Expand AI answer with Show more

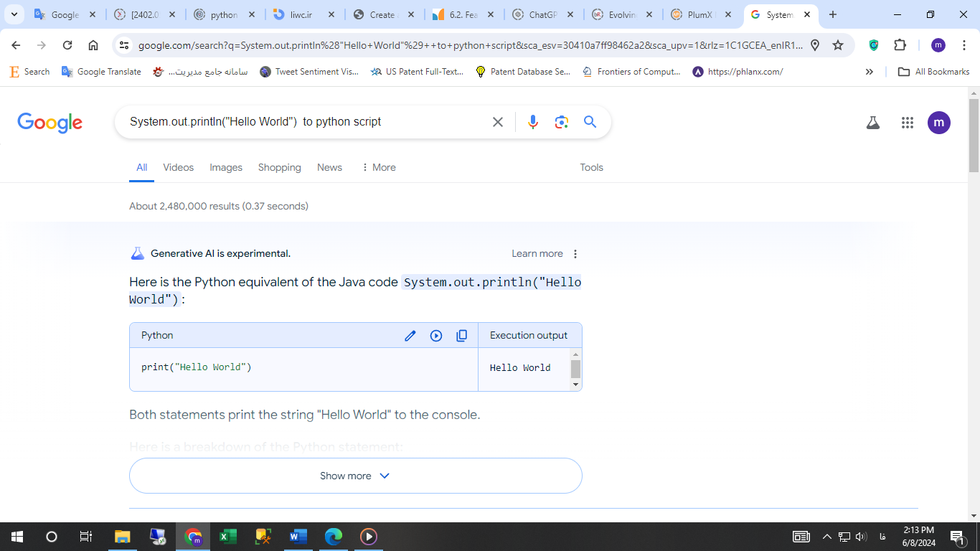pos(355,476)
